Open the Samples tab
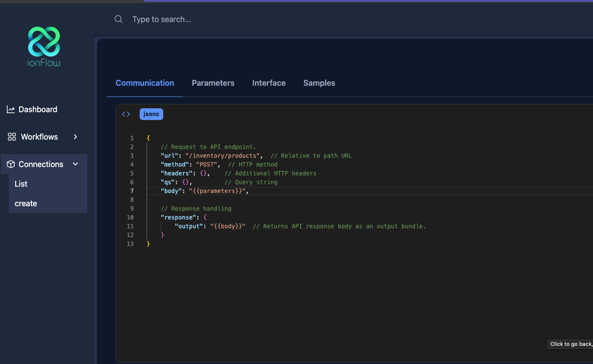Viewport: 593px width, 364px height. pos(319,83)
